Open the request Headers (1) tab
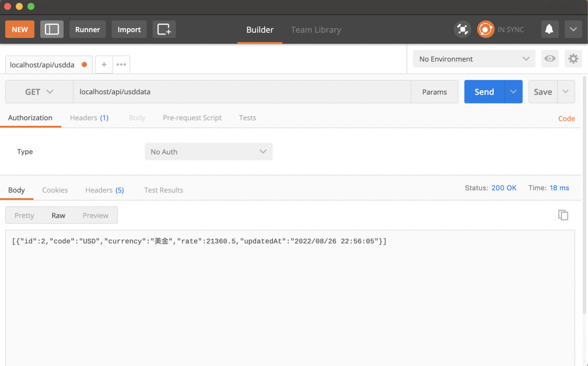The image size is (588, 366). (89, 118)
